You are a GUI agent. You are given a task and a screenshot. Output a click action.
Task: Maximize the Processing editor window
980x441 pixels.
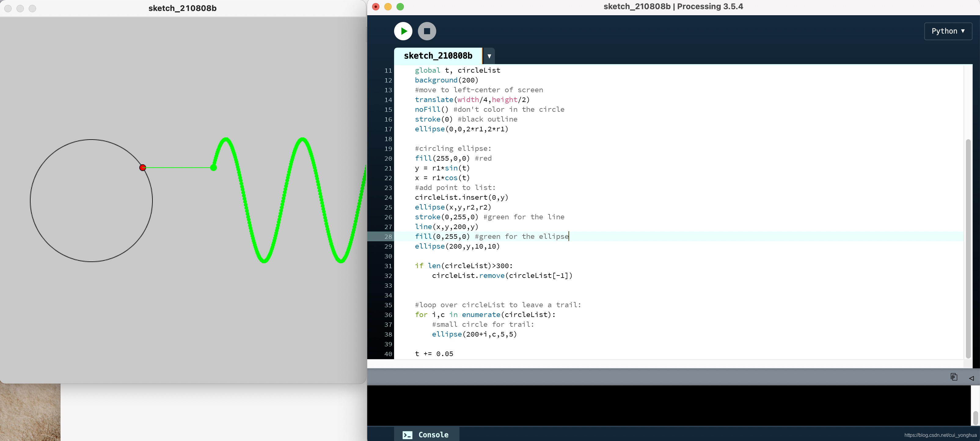[400, 6]
